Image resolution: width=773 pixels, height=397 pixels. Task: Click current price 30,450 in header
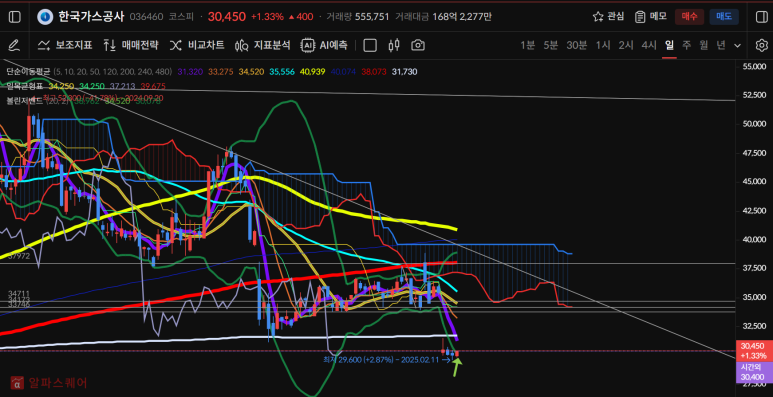[227, 17]
